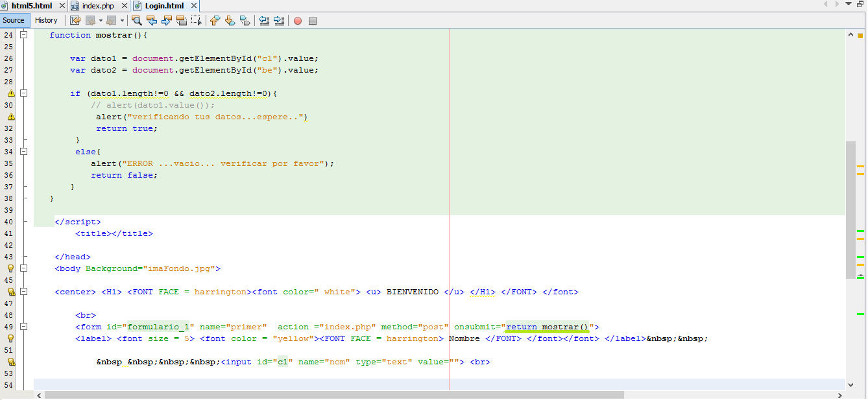Shift the line left
Screen dimensions: 868x400
tap(264, 21)
